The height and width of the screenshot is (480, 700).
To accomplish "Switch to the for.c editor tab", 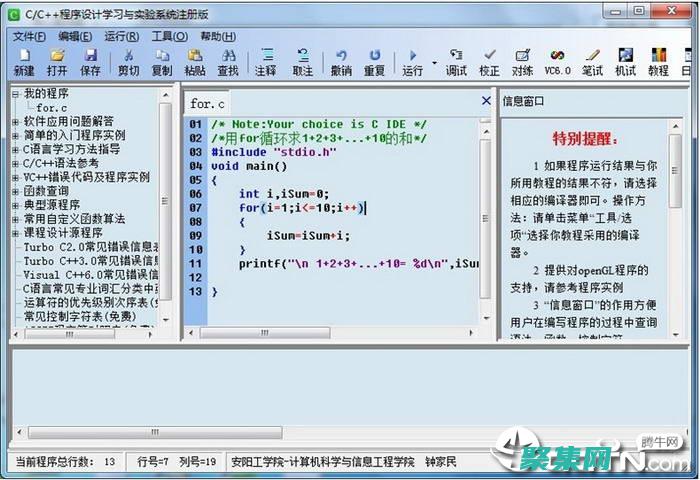I will (x=208, y=103).
